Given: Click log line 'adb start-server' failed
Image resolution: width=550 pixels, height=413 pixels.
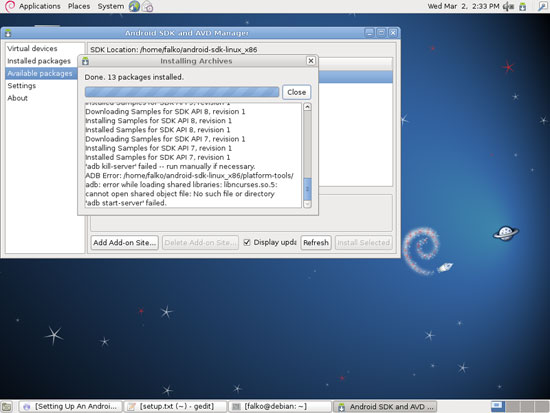Looking at the screenshot, I should [x=126, y=203].
